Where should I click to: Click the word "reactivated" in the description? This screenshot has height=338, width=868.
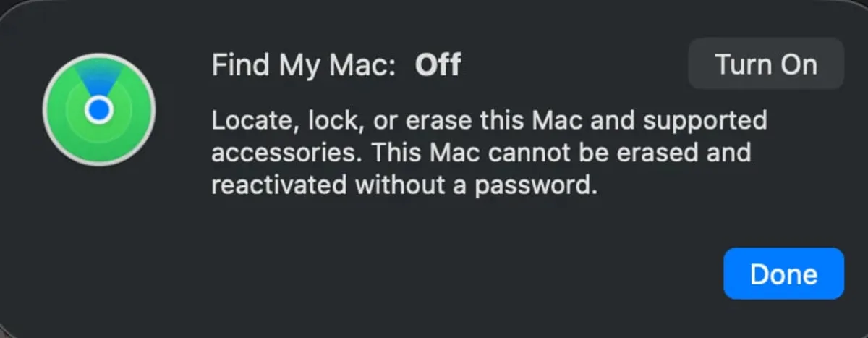coord(278,186)
